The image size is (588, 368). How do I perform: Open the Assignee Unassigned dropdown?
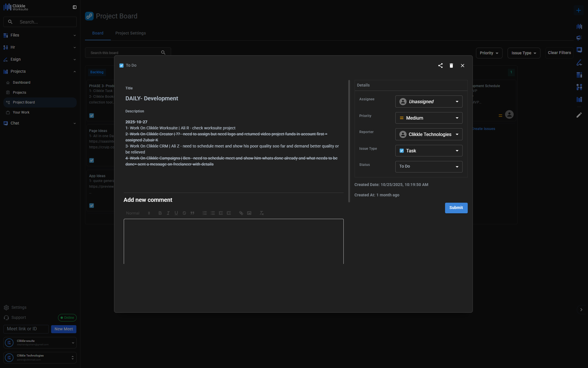click(429, 101)
